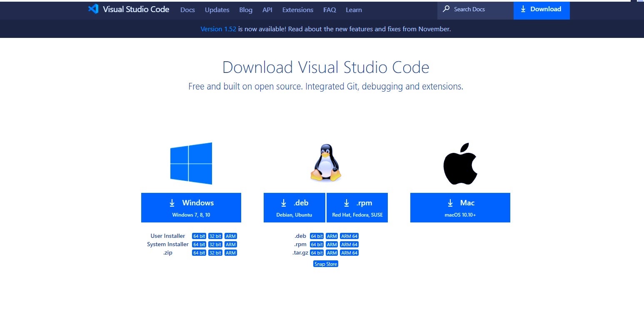Select .tar.gz ARM

tap(332, 253)
